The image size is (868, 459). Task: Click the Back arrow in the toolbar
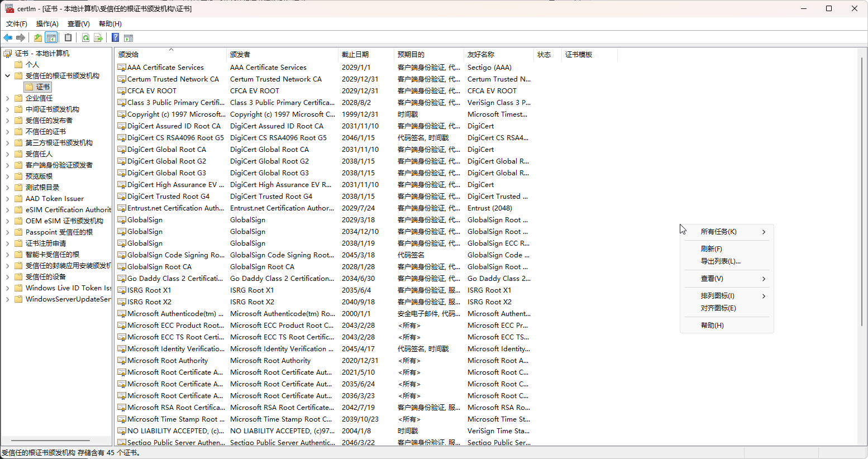coord(8,38)
